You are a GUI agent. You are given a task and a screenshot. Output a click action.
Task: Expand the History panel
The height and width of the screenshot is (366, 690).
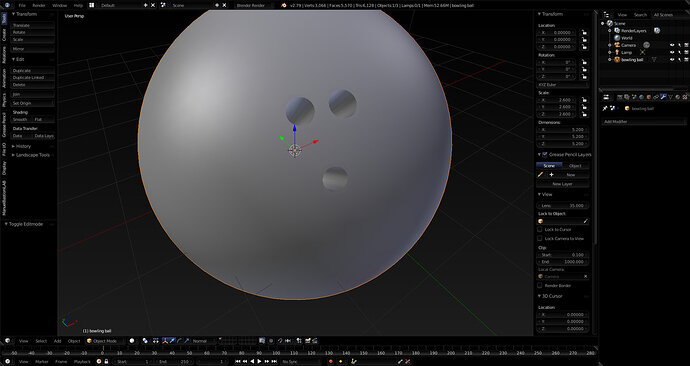point(13,146)
